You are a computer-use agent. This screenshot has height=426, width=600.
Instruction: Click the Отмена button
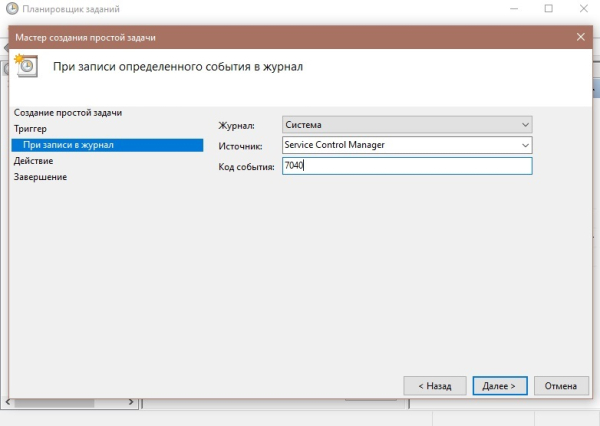pyautogui.click(x=561, y=386)
